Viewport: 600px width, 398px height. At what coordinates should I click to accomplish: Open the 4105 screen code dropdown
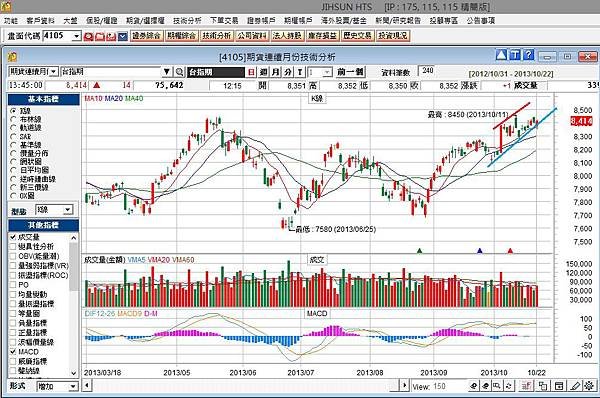77,36
